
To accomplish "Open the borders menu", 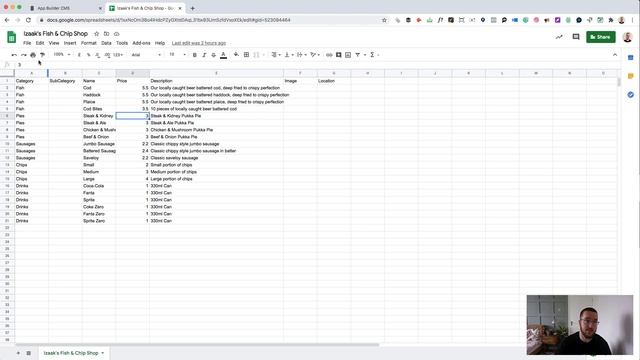I will pyautogui.click(x=247, y=55).
